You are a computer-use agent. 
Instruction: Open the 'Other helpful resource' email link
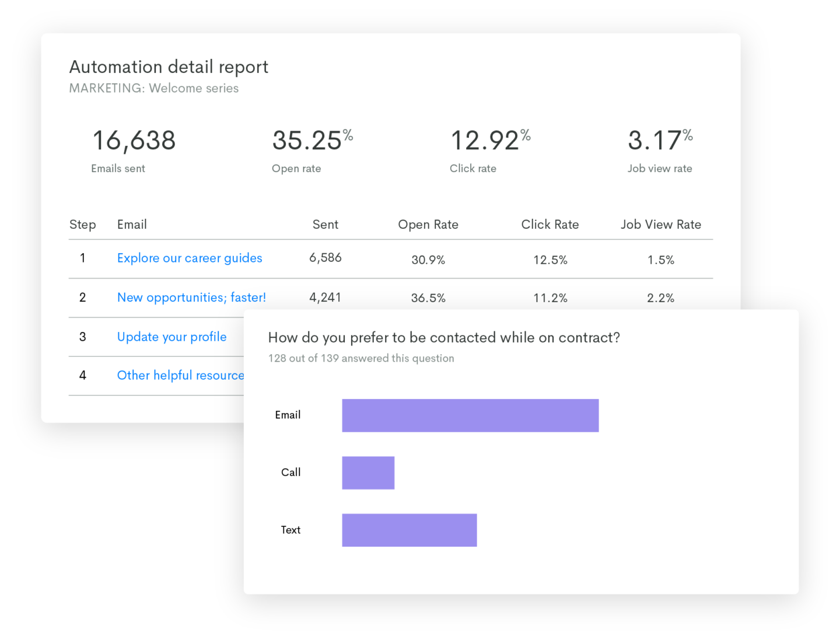point(180,375)
